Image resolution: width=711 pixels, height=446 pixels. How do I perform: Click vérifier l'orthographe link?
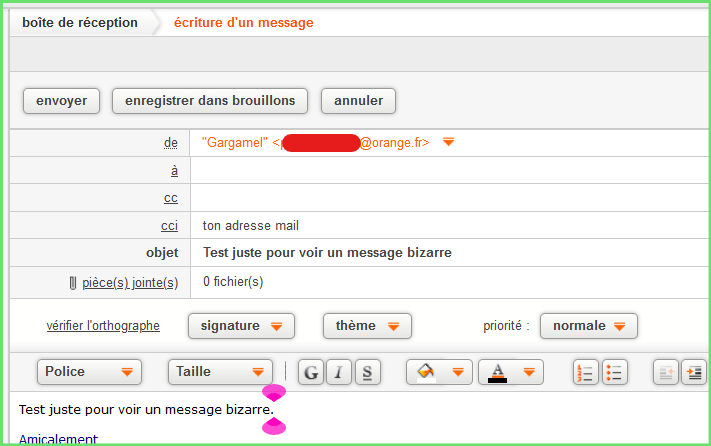(x=103, y=326)
